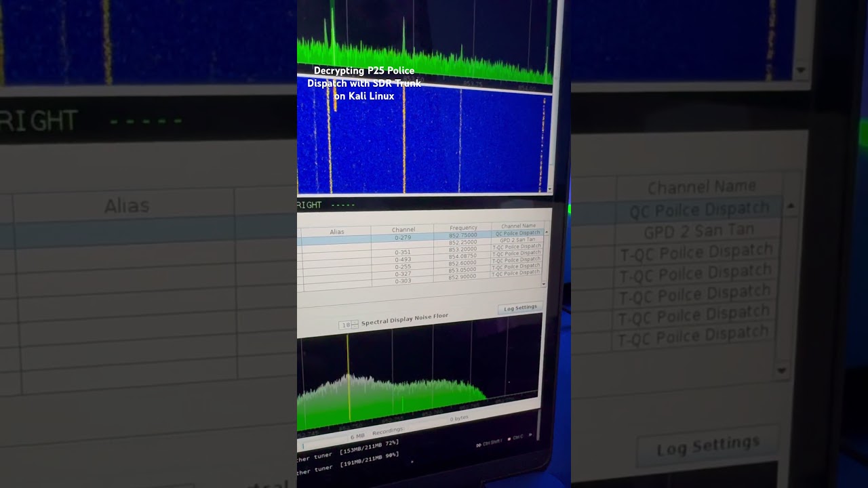Sort by the Channel Name column header
Screen dimensions: 868x488
[518, 226]
